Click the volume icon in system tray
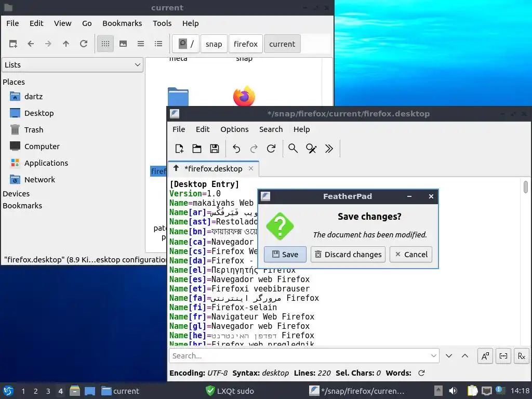Viewport: 532px width, 399px height. [x=453, y=391]
